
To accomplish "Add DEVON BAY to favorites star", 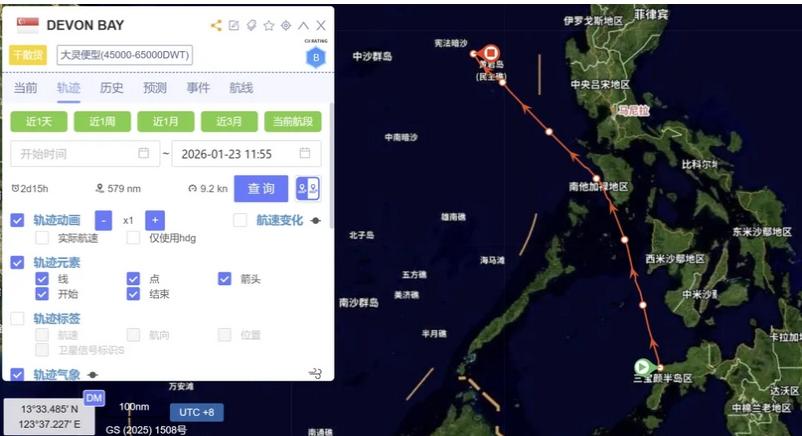I will 269,26.
